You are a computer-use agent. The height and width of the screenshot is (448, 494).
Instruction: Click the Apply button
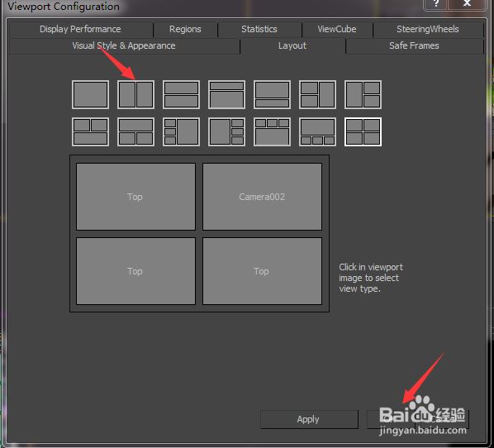309,419
